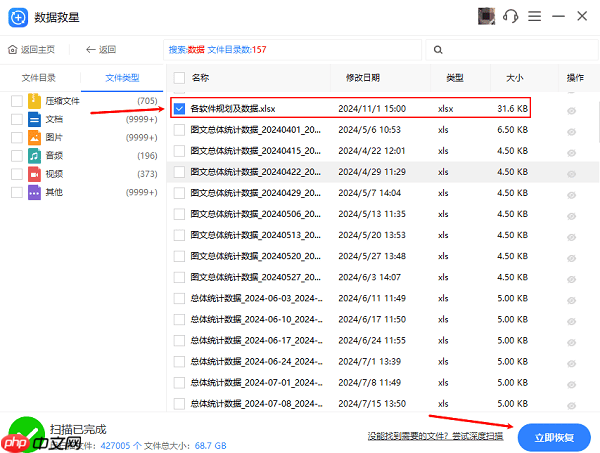Click the 文档 document category icon
Image resolution: width=600 pixels, height=453 pixels.
(35, 119)
